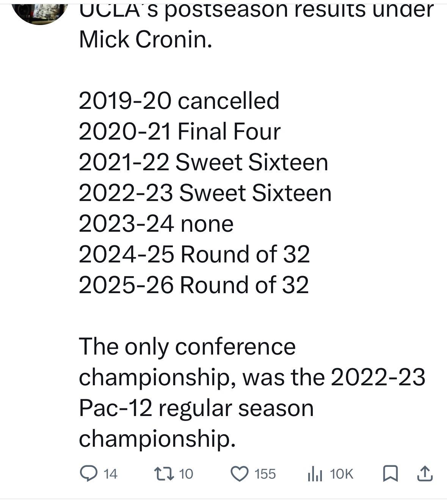Click the 10K views count
Screen dimensions: 447x504
[x=341, y=474]
